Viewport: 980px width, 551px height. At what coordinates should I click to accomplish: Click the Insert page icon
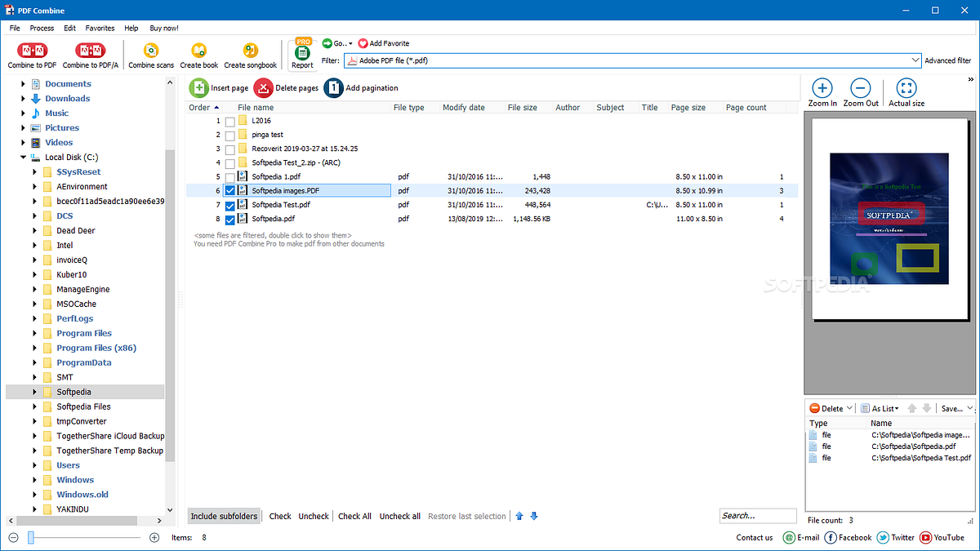(200, 87)
